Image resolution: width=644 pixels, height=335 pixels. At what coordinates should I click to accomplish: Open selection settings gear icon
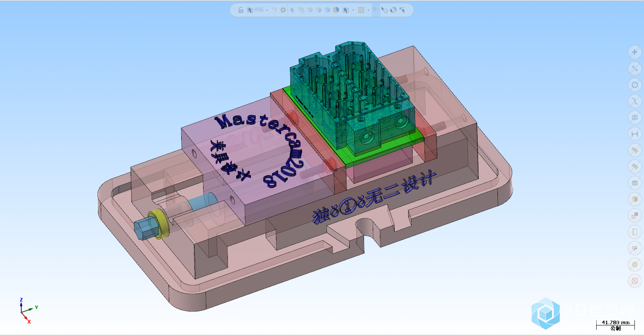tap(283, 10)
